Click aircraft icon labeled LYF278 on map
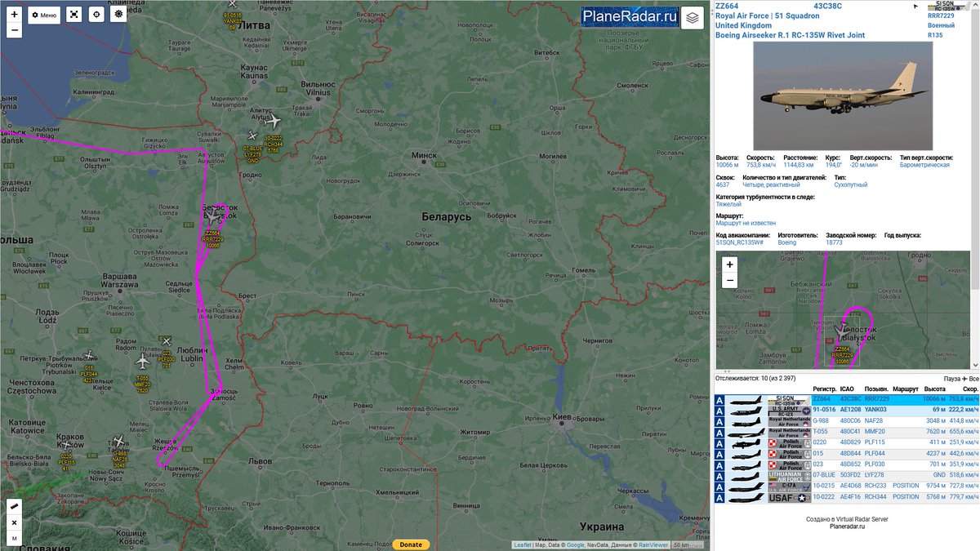This screenshot has height=551, width=980. (253, 136)
